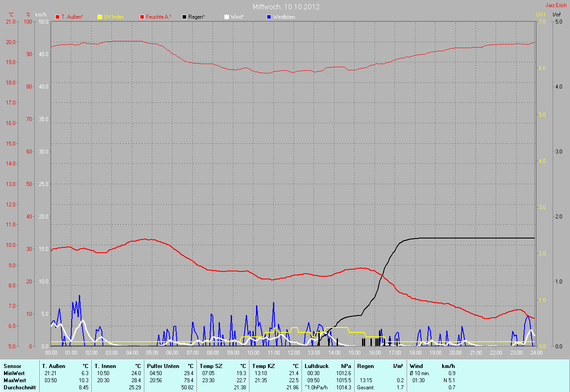This screenshot has width=570, height=392.
Task: Click the yellow UV Index legend swatch
Action: pyautogui.click(x=100, y=17)
